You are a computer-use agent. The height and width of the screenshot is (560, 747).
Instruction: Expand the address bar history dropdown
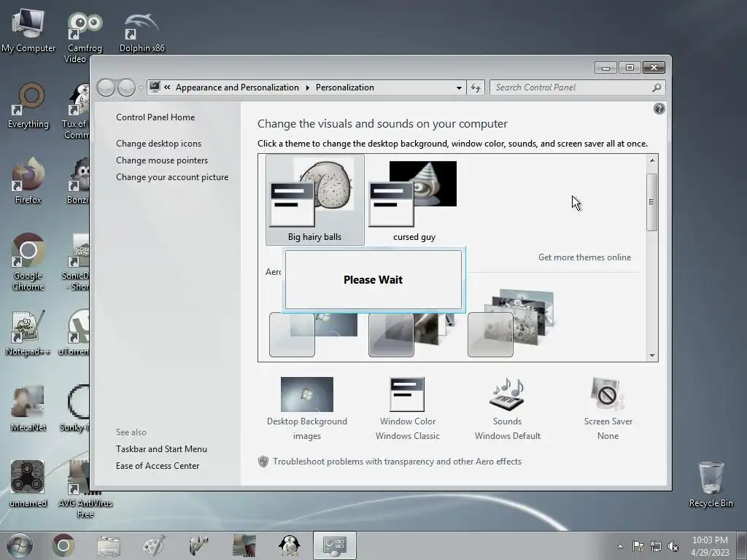pyautogui.click(x=459, y=87)
